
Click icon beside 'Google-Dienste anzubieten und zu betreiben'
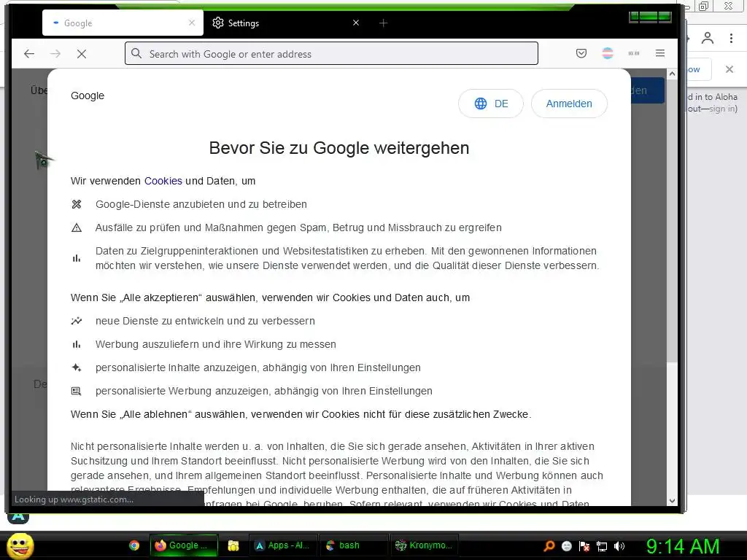(76, 204)
